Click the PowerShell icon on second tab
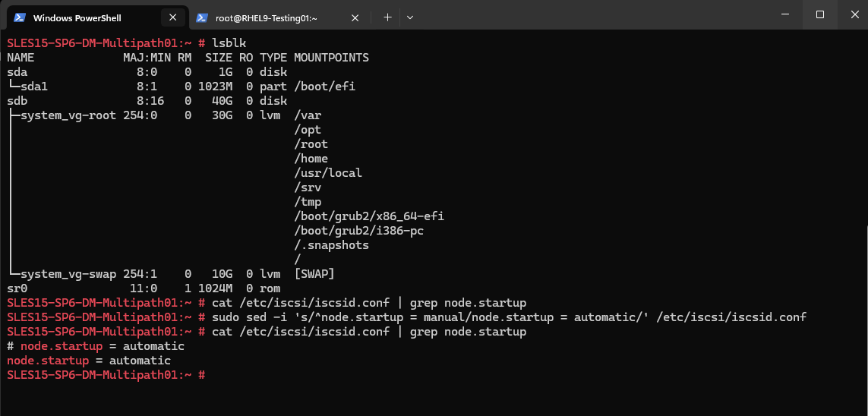This screenshot has height=416, width=868. click(x=201, y=17)
